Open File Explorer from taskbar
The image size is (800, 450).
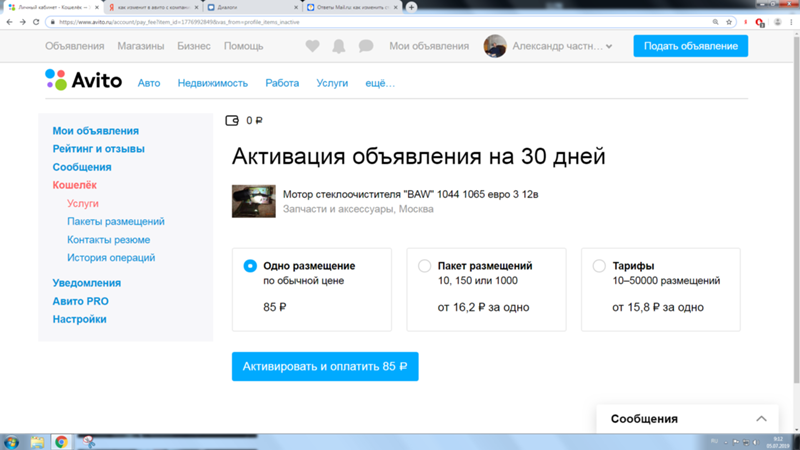click(x=37, y=442)
